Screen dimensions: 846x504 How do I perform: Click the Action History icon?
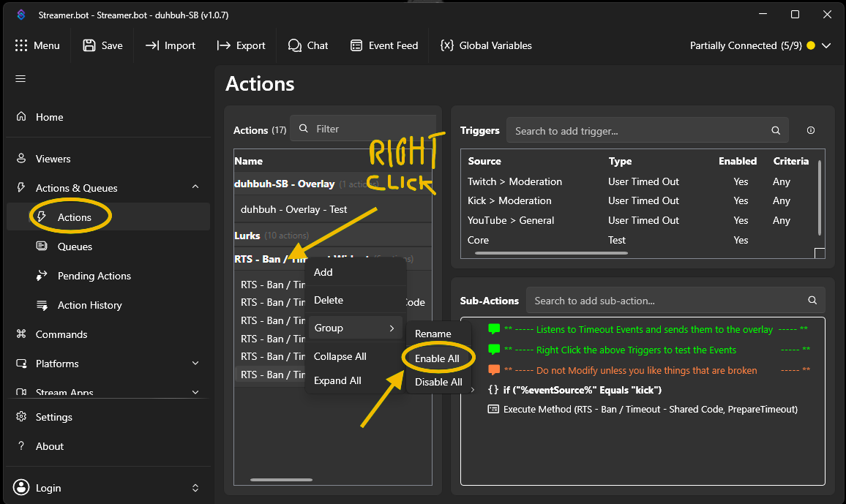pos(42,305)
